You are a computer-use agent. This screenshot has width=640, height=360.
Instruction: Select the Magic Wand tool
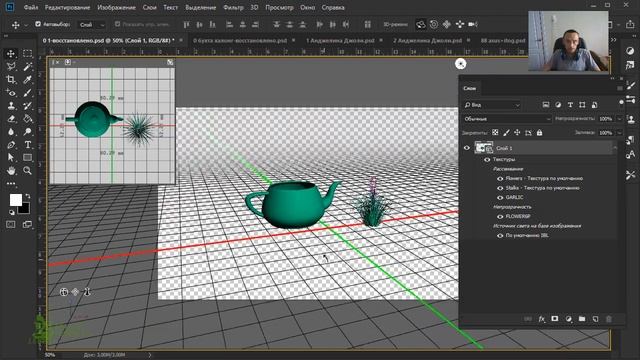(x=27, y=66)
